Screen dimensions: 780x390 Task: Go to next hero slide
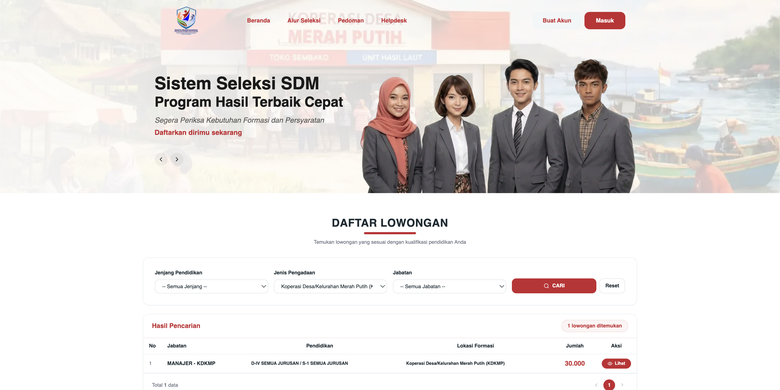point(177,159)
